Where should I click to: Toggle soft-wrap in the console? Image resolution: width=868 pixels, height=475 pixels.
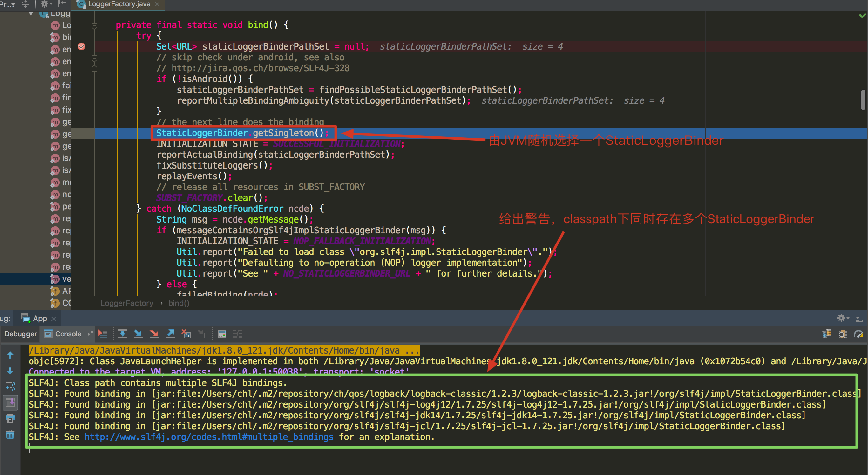[10, 386]
